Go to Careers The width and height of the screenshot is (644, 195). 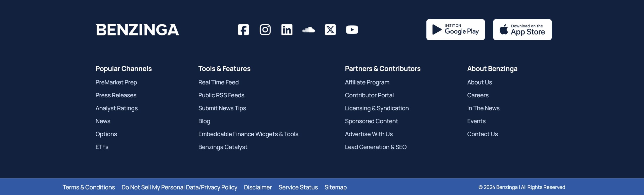point(478,95)
